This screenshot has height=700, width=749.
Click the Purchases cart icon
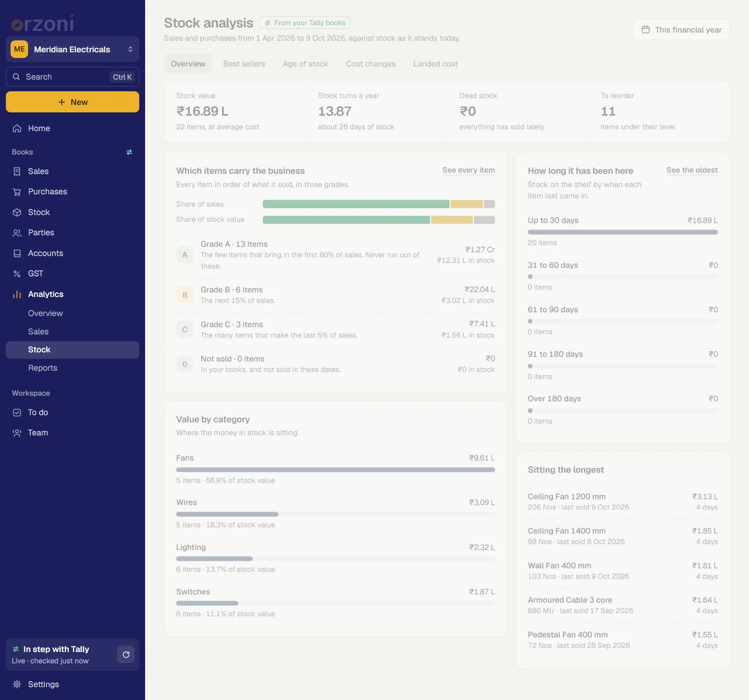tap(17, 192)
